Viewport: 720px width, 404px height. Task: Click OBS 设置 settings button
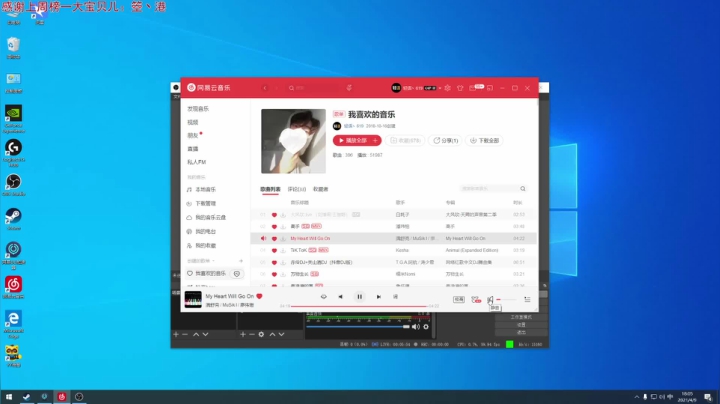click(521, 325)
